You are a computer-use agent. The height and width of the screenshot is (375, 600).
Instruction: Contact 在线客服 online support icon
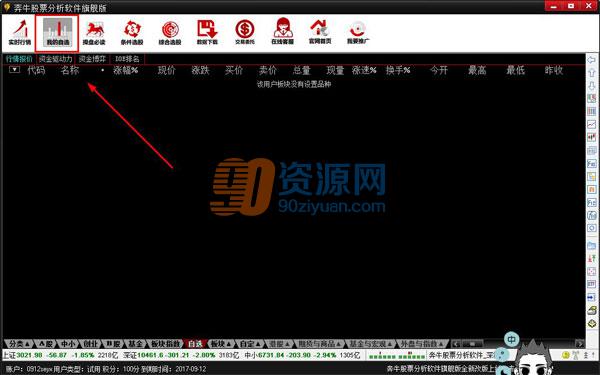(x=282, y=32)
